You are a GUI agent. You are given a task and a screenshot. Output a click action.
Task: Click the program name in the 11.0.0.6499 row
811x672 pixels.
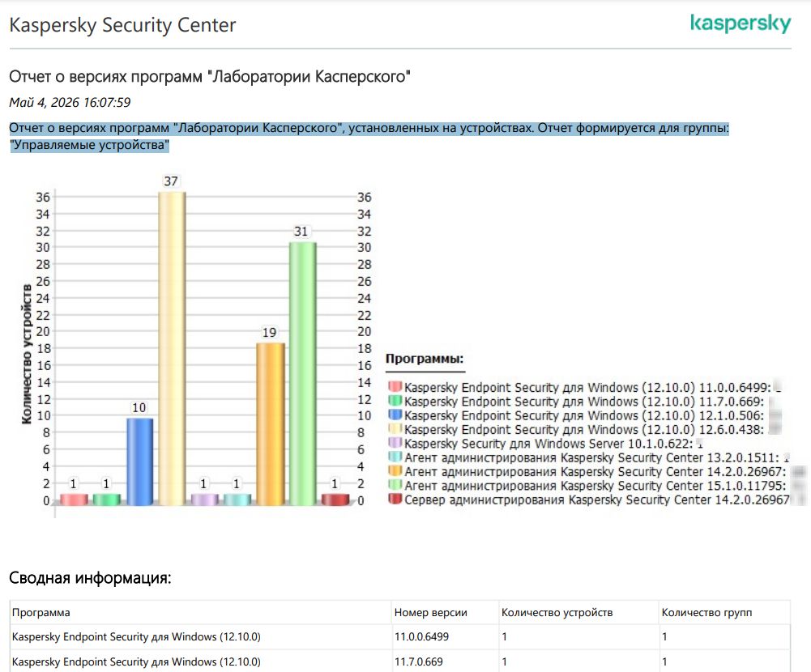[x=136, y=637]
